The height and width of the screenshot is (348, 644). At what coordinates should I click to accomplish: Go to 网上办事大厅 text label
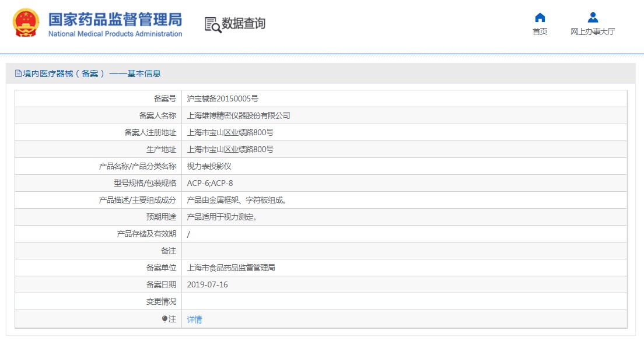[593, 32]
